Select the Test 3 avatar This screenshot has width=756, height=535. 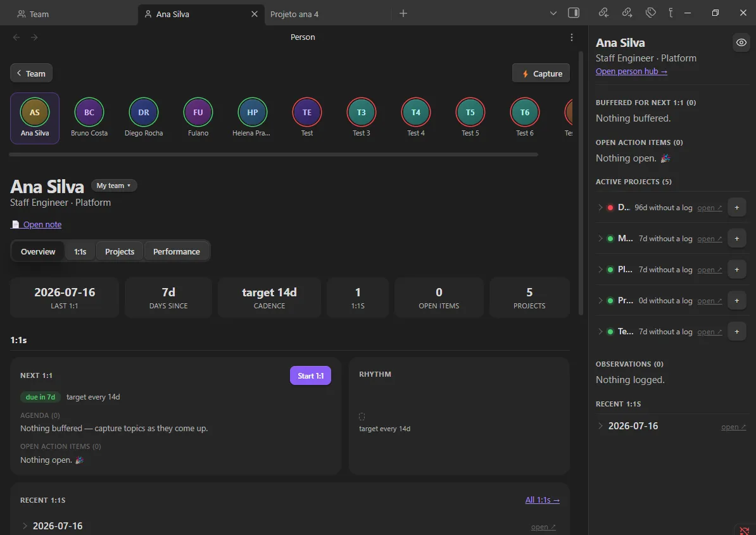(x=362, y=112)
